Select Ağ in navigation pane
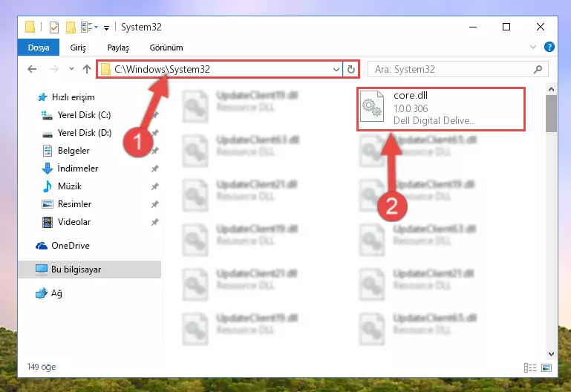This screenshot has width=571, height=392. coord(56,293)
